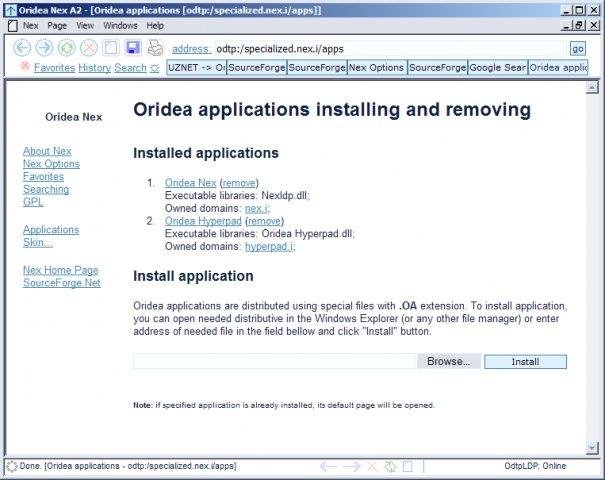This screenshot has width=605, height=480.
Task: Open the Favorites toolbar link
Action: (54, 68)
